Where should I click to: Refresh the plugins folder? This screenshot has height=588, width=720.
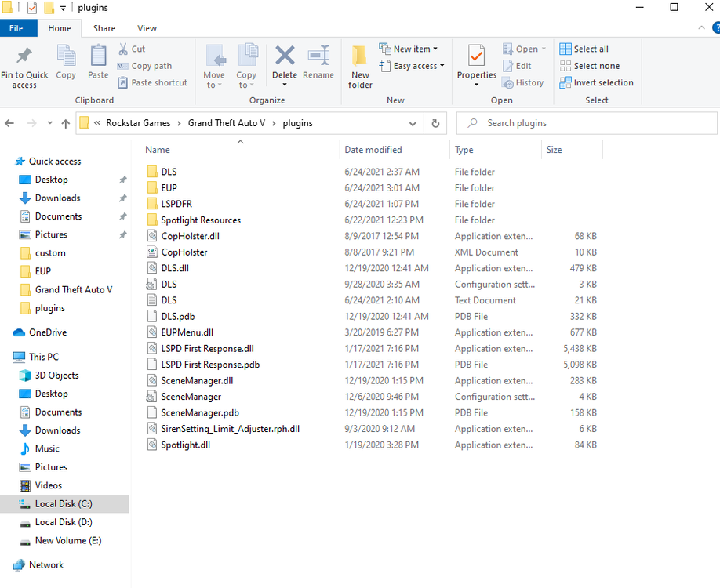(435, 123)
